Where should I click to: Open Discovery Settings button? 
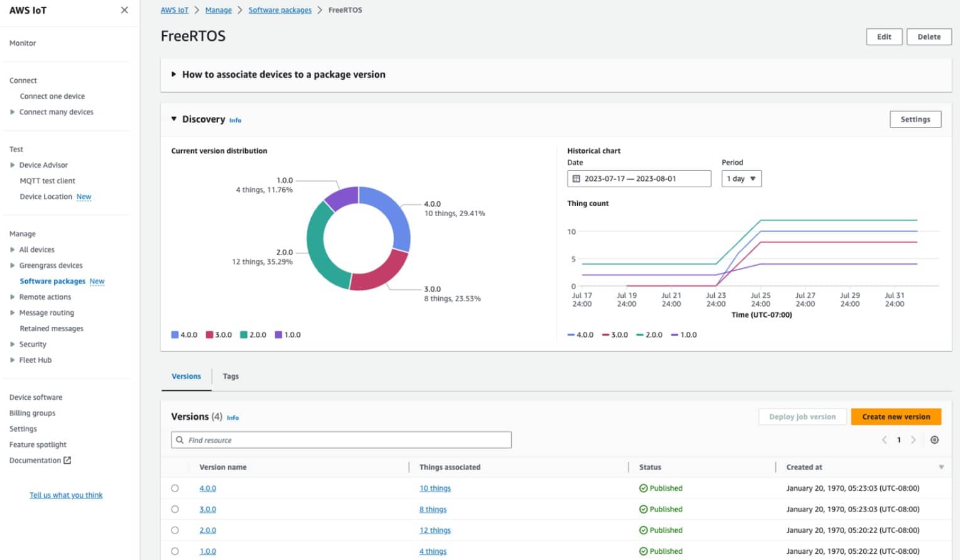click(x=915, y=119)
